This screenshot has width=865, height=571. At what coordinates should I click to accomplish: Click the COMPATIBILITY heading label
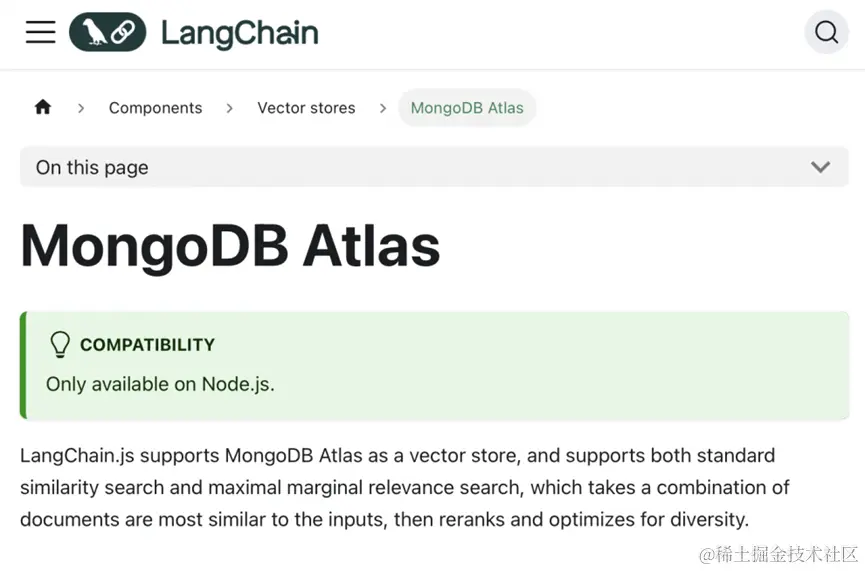click(147, 345)
